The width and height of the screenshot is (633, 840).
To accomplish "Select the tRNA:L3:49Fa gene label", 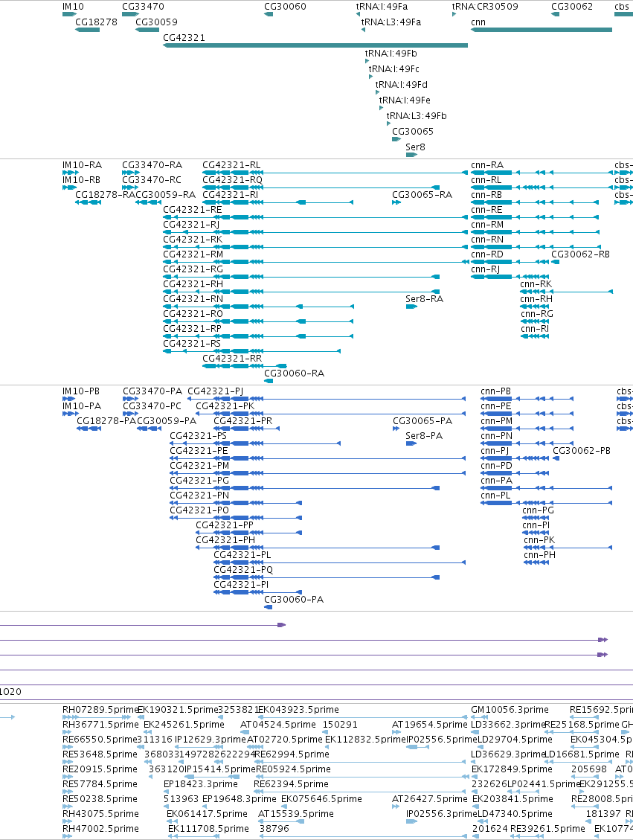I will [391, 22].
